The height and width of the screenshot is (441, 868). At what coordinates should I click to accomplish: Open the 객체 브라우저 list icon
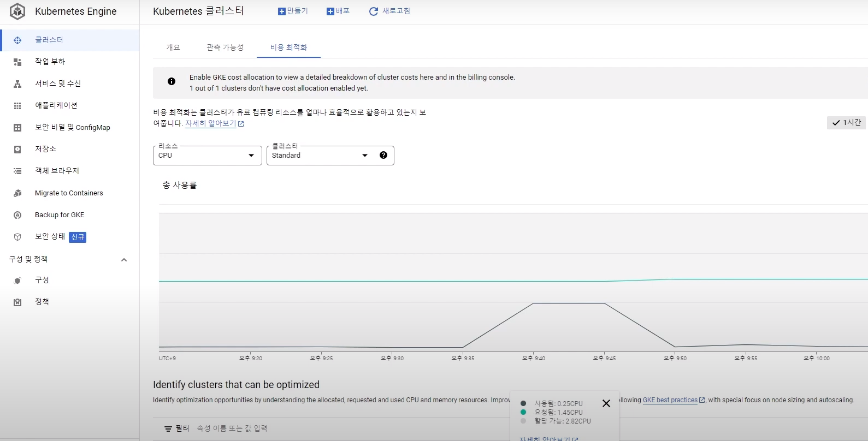click(17, 171)
